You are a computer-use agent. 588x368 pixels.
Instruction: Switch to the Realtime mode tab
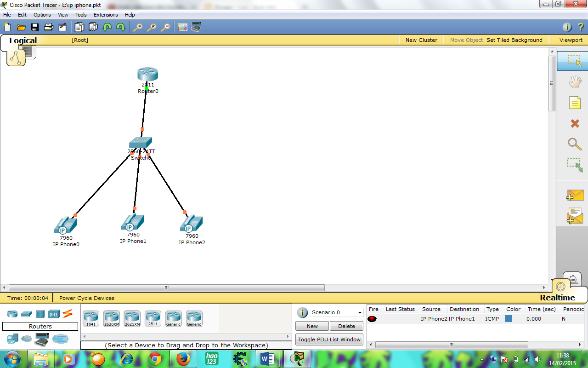[557, 298]
